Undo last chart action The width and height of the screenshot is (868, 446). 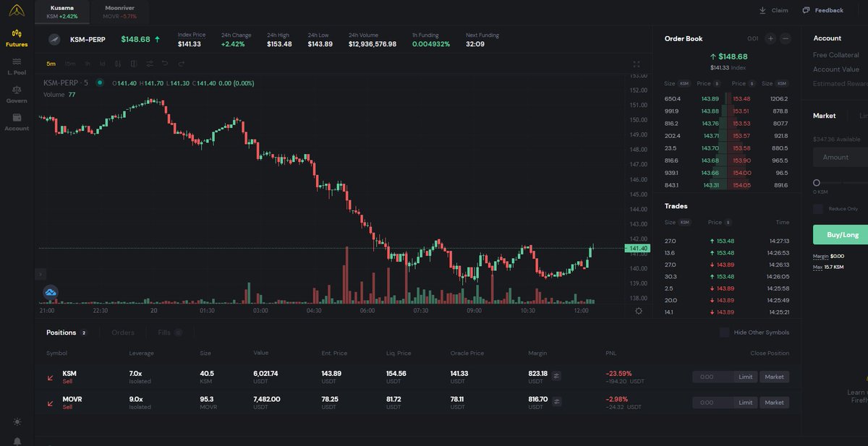(x=165, y=64)
